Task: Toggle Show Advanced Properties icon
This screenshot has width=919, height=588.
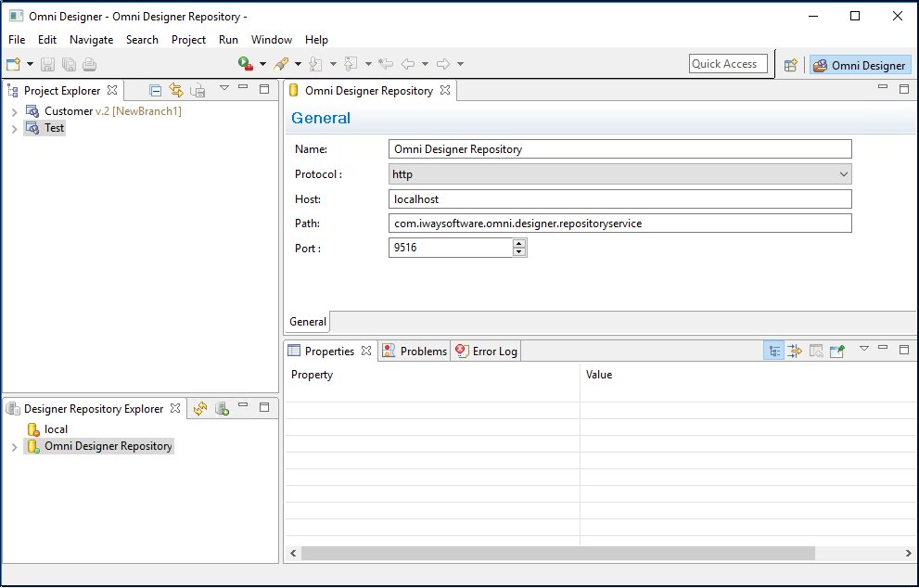Action: (x=795, y=351)
